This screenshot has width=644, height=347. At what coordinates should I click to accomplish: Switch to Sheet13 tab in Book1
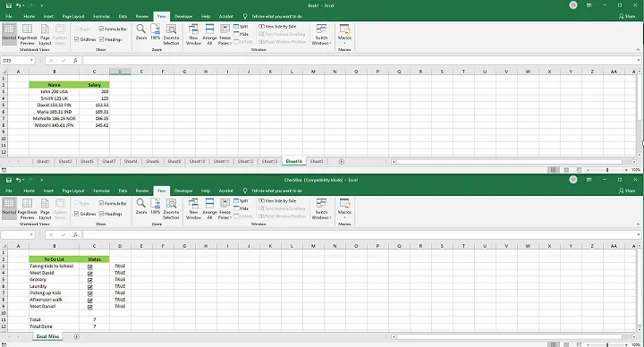tap(269, 161)
